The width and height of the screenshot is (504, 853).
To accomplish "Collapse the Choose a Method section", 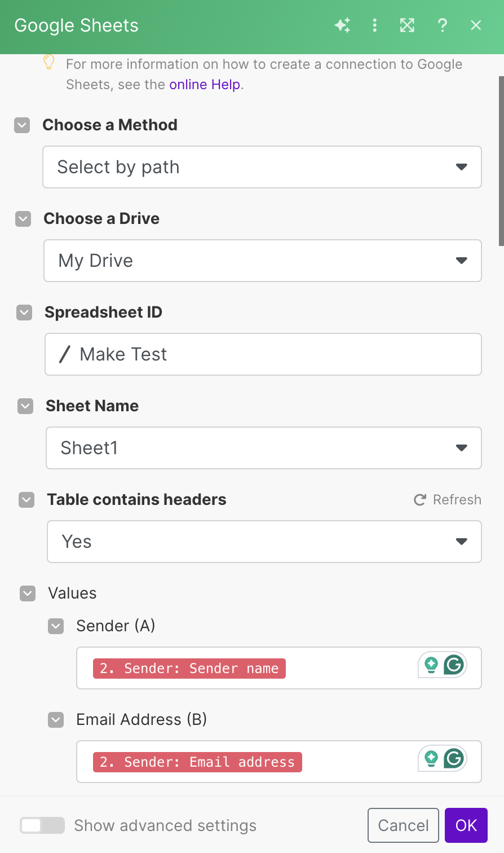I will [22, 125].
